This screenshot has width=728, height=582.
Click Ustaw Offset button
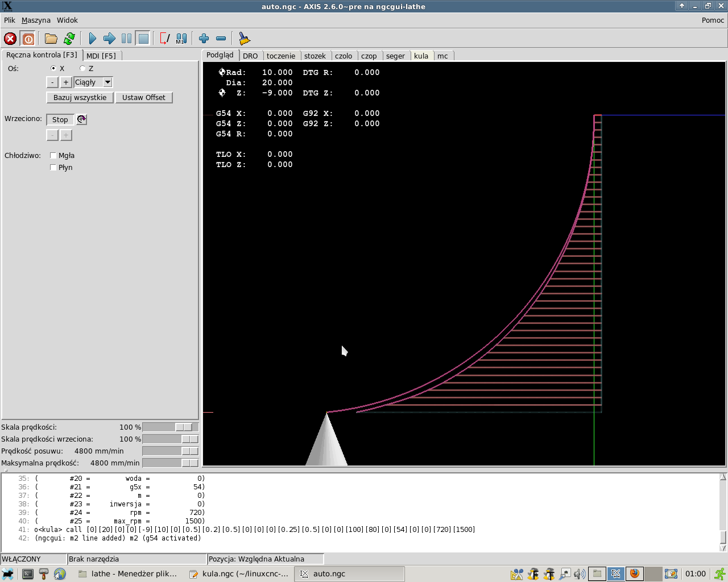[x=144, y=98]
